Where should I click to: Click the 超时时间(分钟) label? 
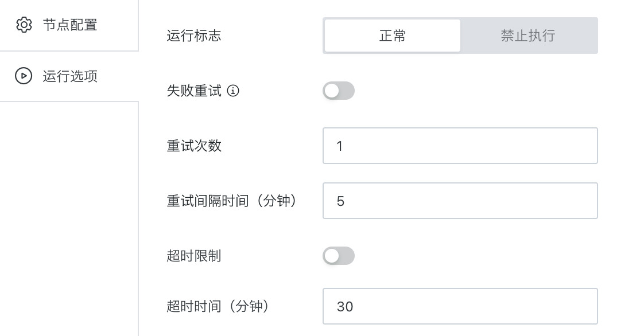[218, 306]
